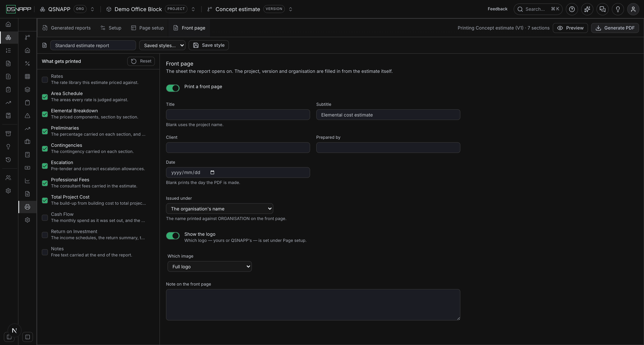Click the Title input field
Screen dimensions: 644x345
coord(238,114)
